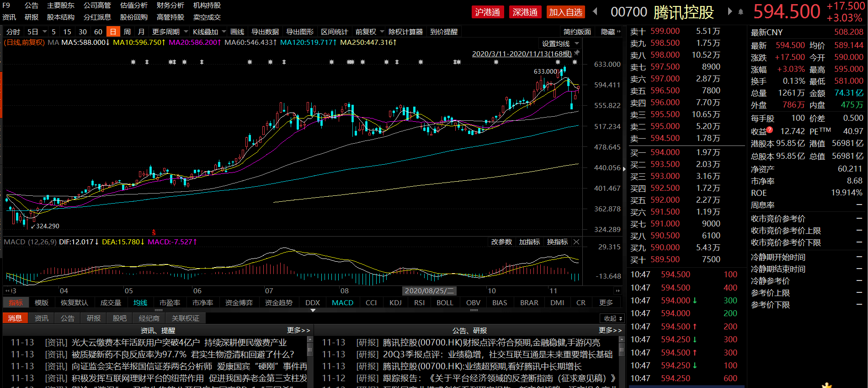Select the 日 daily K-line period
Image resolution: width=868 pixels, height=388 pixels.
tap(113, 32)
